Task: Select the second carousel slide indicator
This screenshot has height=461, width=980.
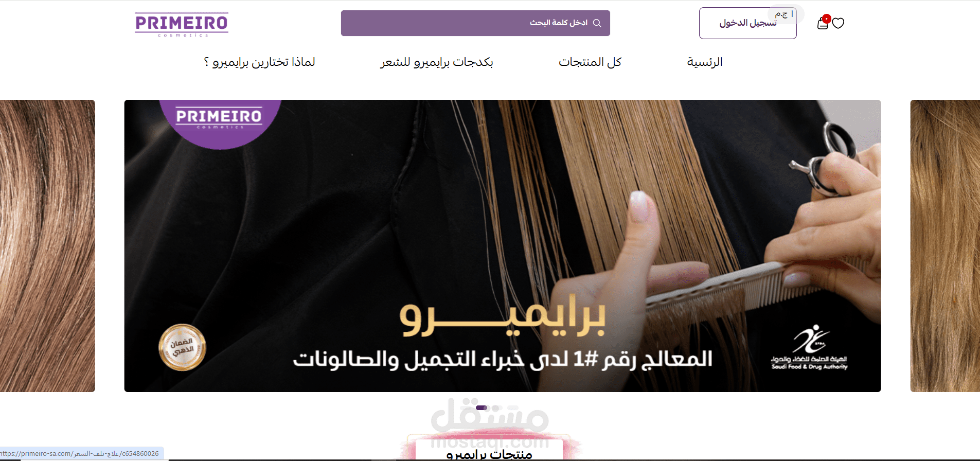Action: click(x=495, y=407)
